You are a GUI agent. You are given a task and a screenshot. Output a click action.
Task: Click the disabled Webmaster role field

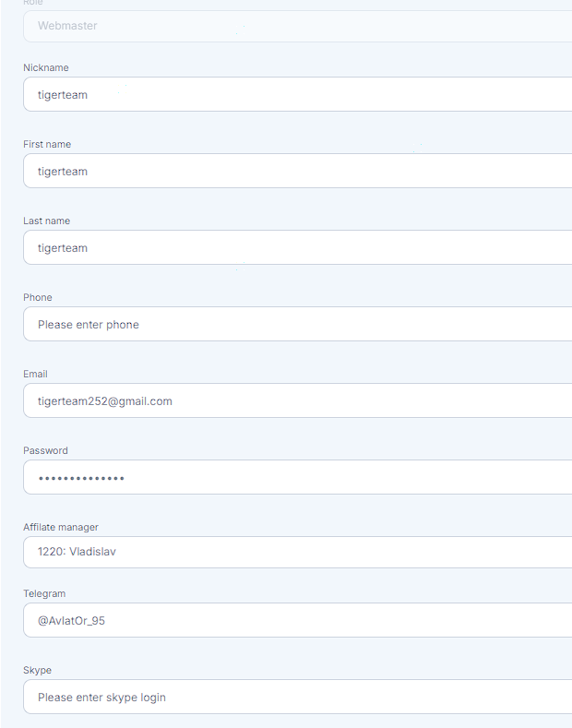pyautogui.click(x=298, y=26)
